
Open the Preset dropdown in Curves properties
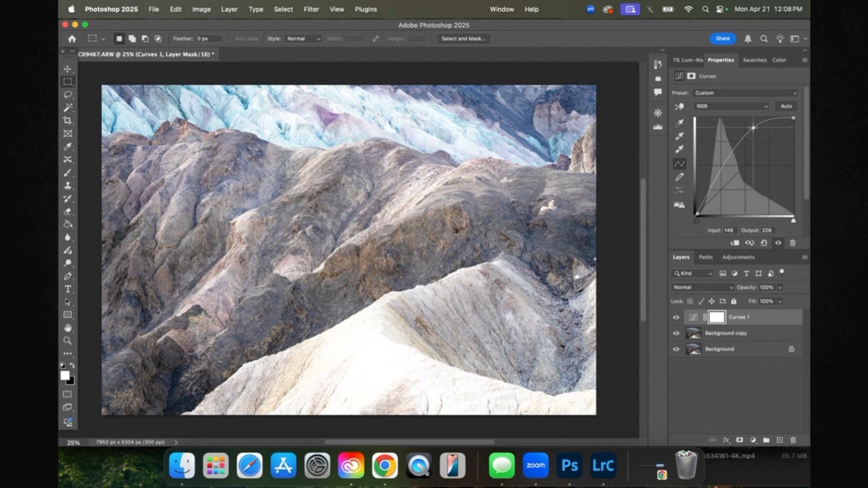[x=745, y=93]
